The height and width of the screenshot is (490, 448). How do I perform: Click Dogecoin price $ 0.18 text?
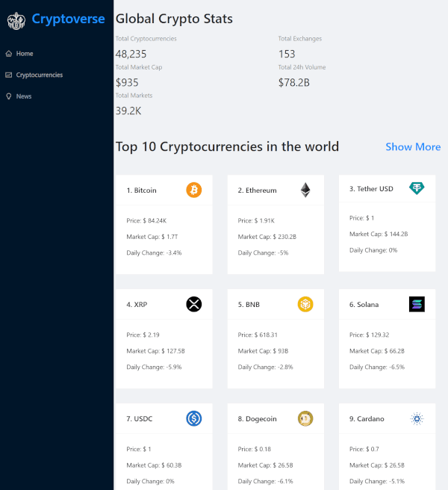[255, 449]
